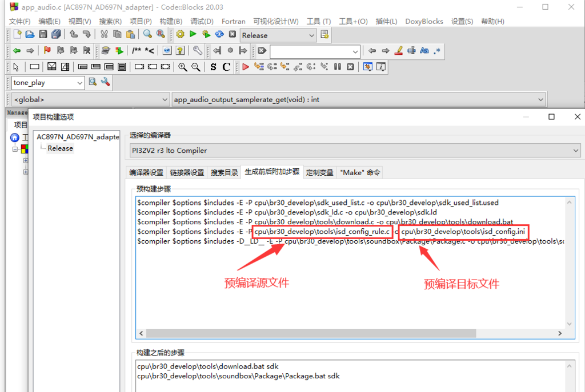Open the 构建(B) menu
Viewport: 585px width, 392px height.
(x=171, y=21)
